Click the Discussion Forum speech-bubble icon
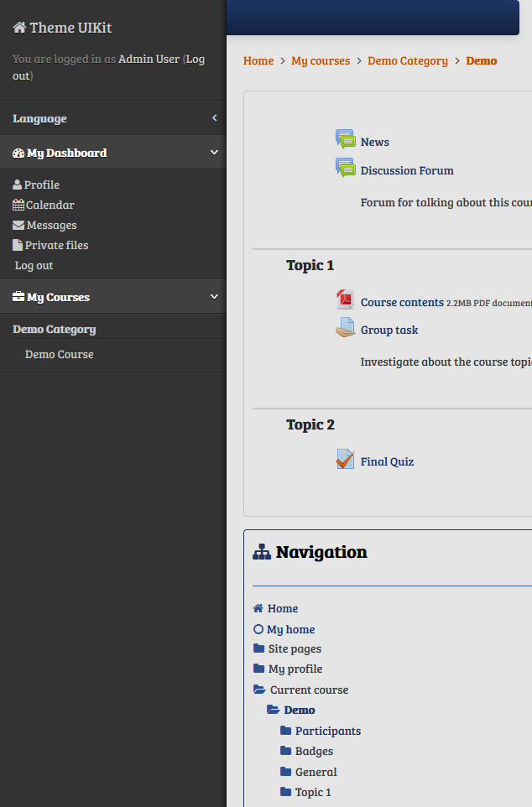Screen dimensions: 532x807 tap(345, 166)
